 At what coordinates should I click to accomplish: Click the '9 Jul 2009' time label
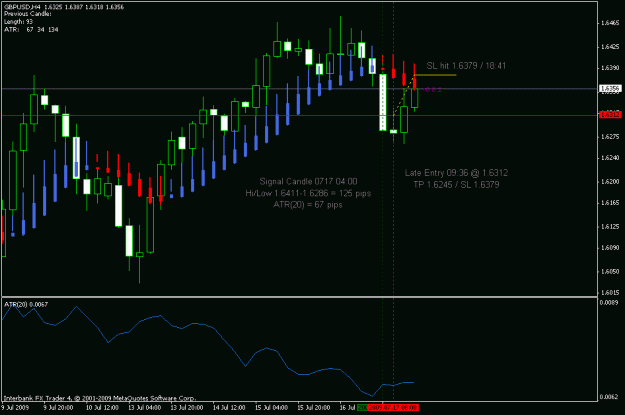click(x=15, y=407)
